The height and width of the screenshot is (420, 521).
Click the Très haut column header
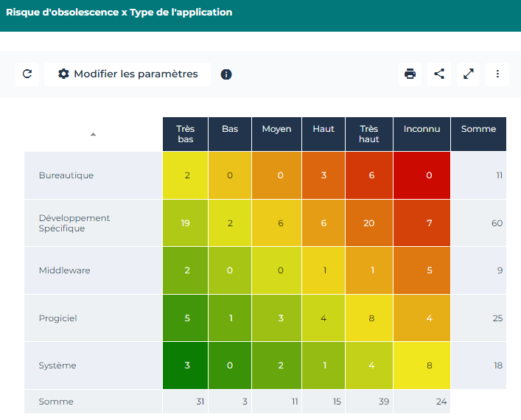tap(369, 134)
